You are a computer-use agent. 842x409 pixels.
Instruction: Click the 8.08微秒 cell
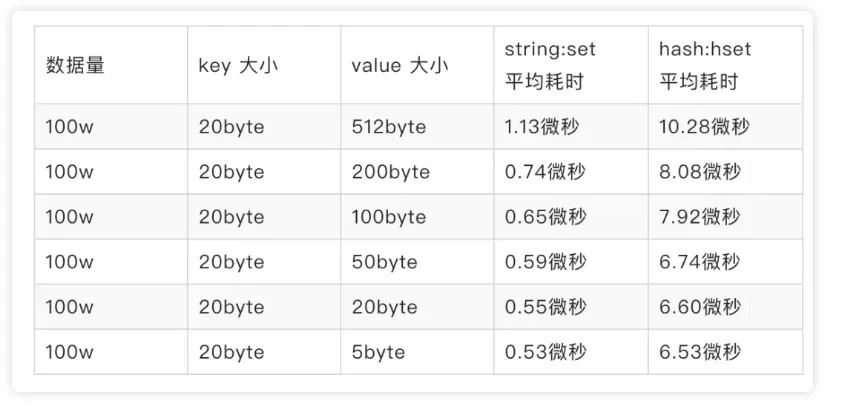[x=725, y=172]
